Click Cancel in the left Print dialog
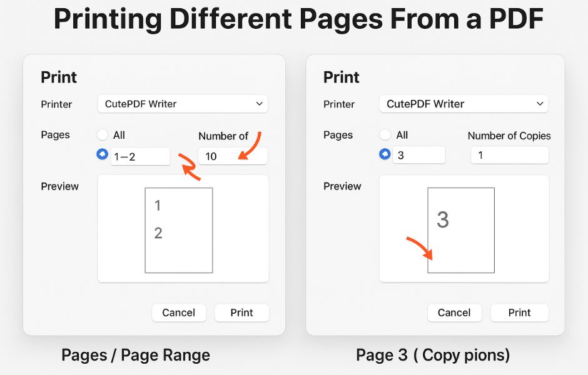This screenshot has width=588, height=375. pos(179,312)
